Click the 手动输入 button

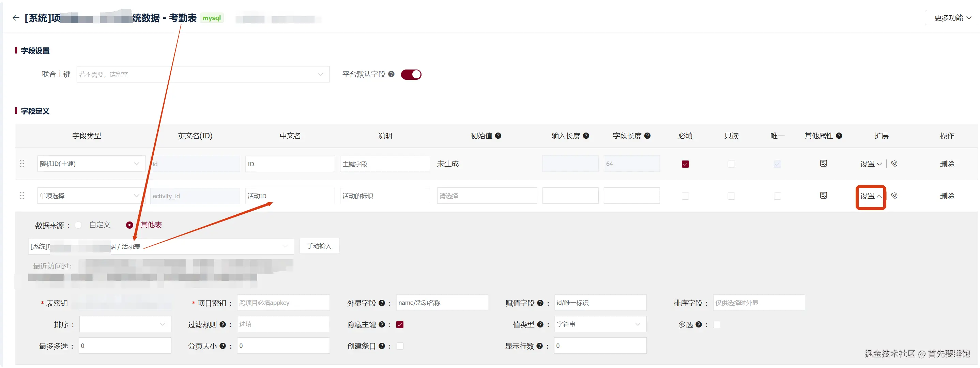pos(319,246)
